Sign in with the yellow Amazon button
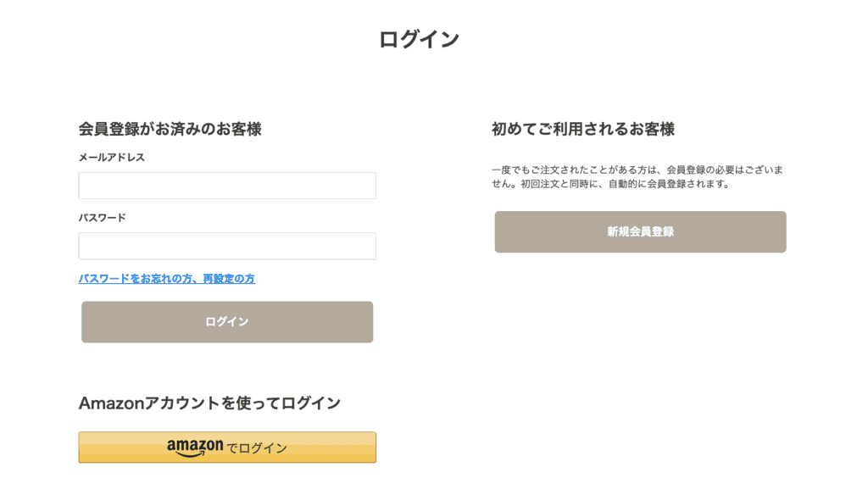This screenshot has width=868, height=495. 227,448
